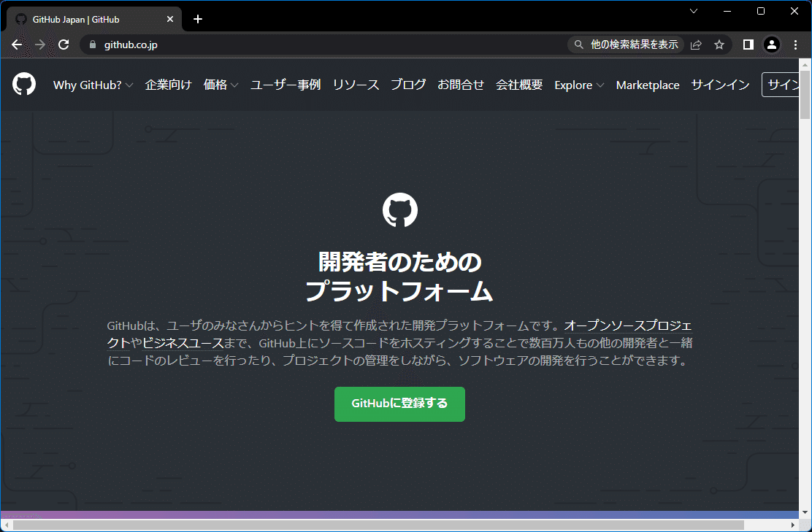The height and width of the screenshot is (532, 812).
Task: Click the browser forward arrow
Action: coord(40,45)
